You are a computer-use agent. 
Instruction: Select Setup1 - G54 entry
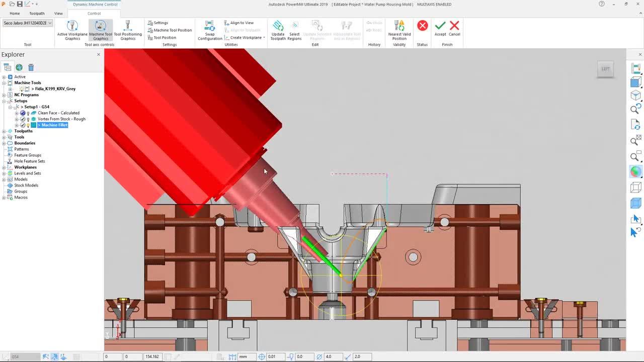(35, 107)
